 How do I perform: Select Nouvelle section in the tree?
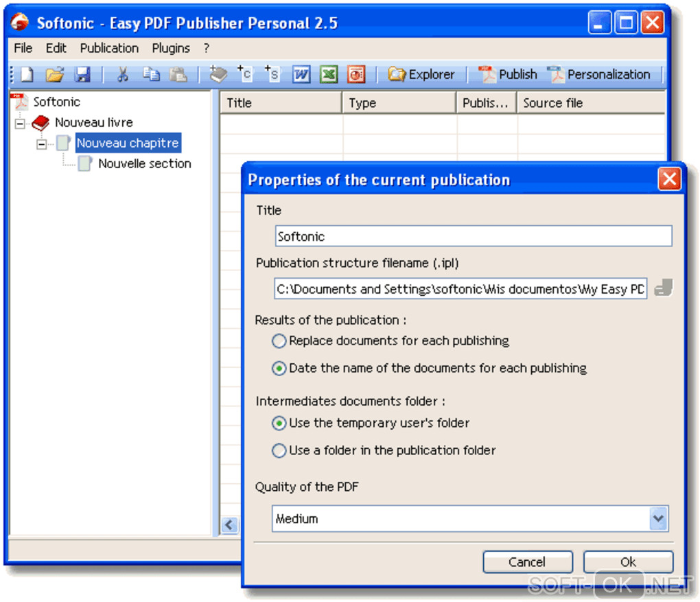coord(145,163)
